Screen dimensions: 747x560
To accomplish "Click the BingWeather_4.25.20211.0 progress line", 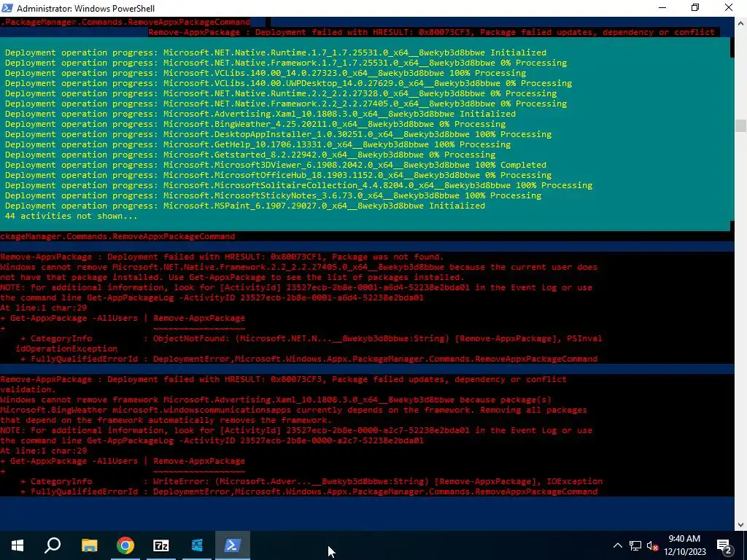I will (x=255, y=124).
